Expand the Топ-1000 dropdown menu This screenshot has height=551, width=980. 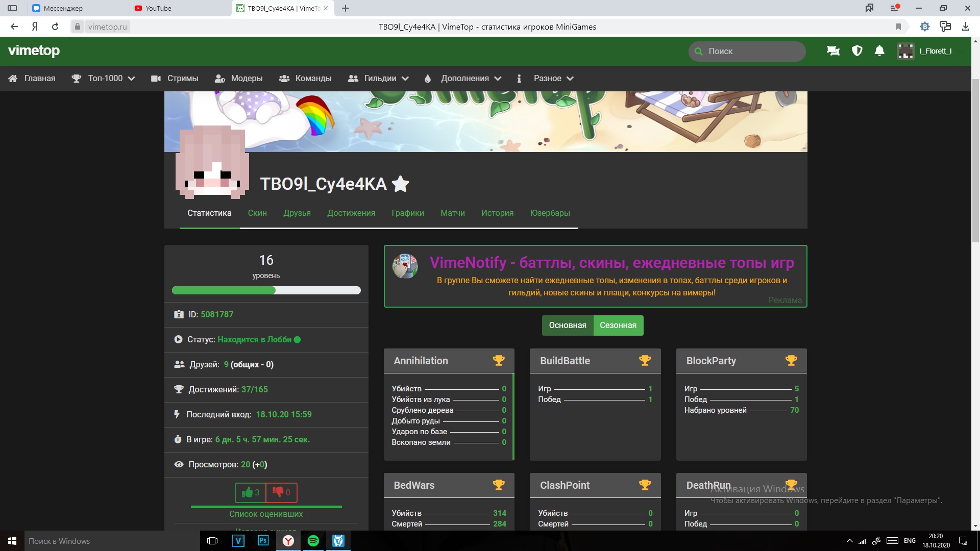tap(103, 78)
